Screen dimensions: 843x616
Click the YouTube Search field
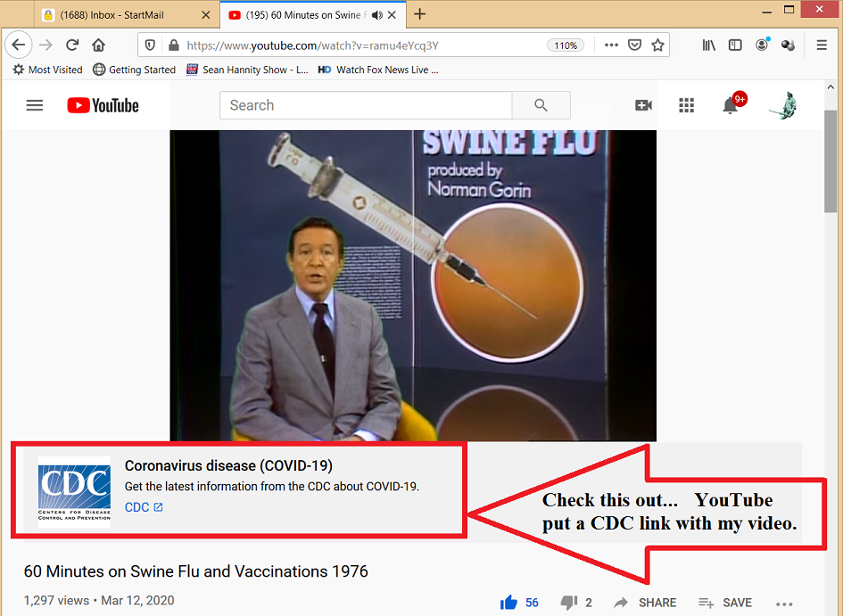point(366,105)
